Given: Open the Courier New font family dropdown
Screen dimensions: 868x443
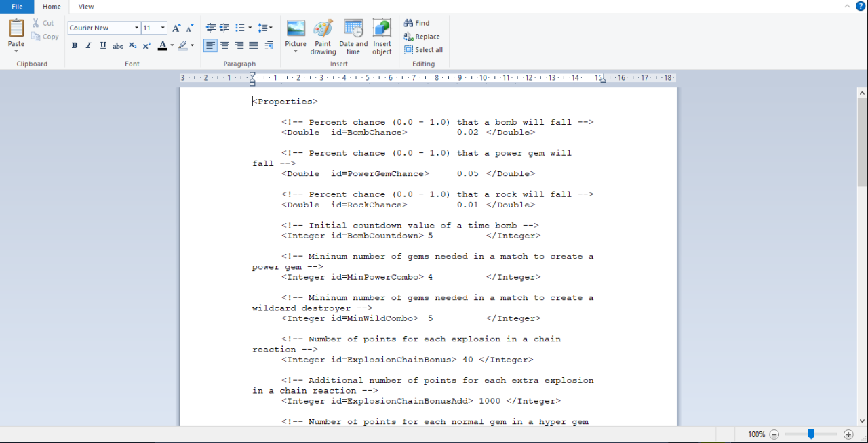Looking at the screenshot, I should coord(136,28).
